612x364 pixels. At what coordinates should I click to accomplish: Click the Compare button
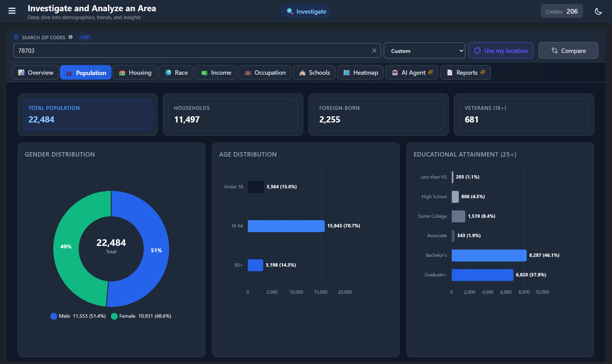click(568, 50)
